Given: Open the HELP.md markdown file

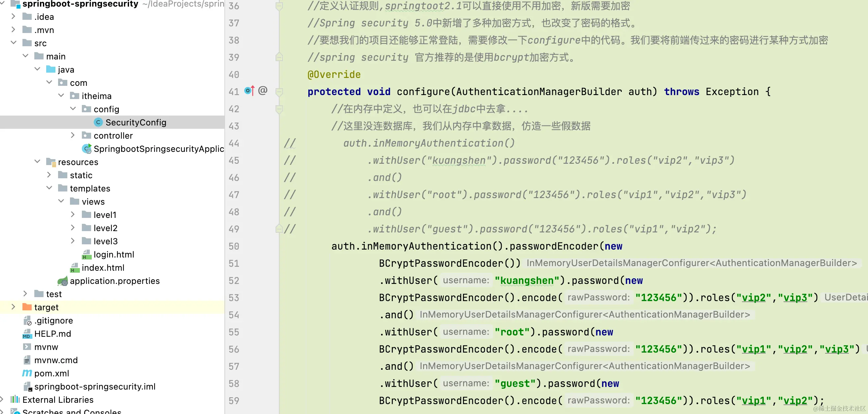Looking at the screenshot, I should [x=52, y=334].
